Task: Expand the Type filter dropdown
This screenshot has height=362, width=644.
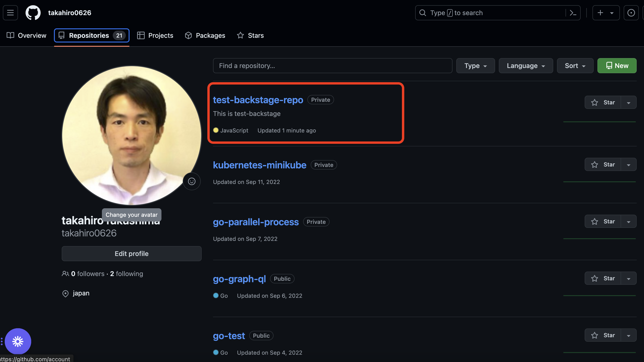Action: [x=475, y=66]
